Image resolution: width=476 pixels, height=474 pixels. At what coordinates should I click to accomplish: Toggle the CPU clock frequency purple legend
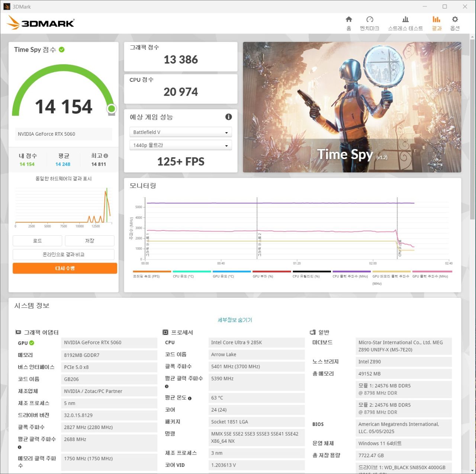pos(351,274)
